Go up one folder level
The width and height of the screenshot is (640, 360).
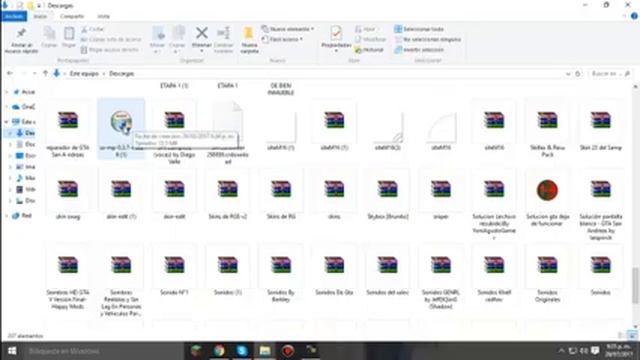[45, 73]
